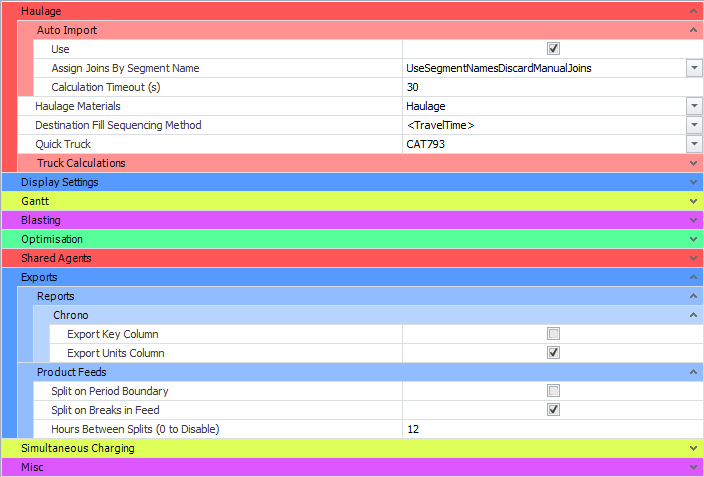Enable Split on Period Boundary checkbox

553,391
